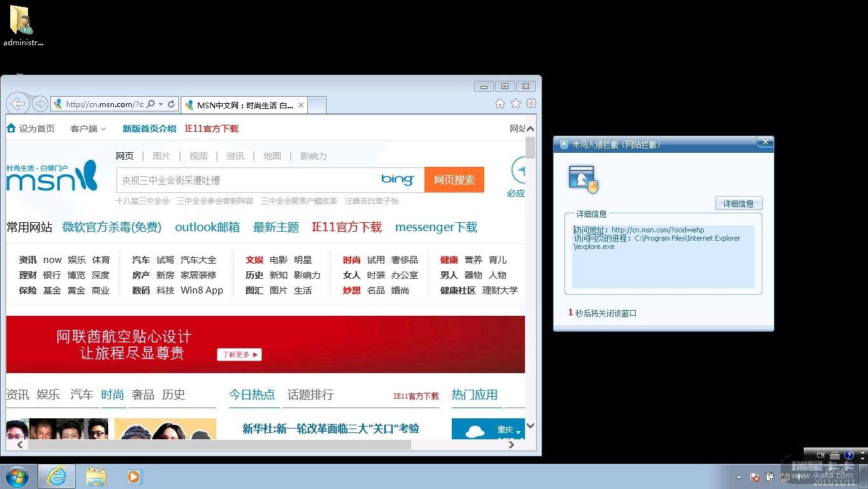Click the horizontal scrollbar right arrow

[x=511, y=444]
